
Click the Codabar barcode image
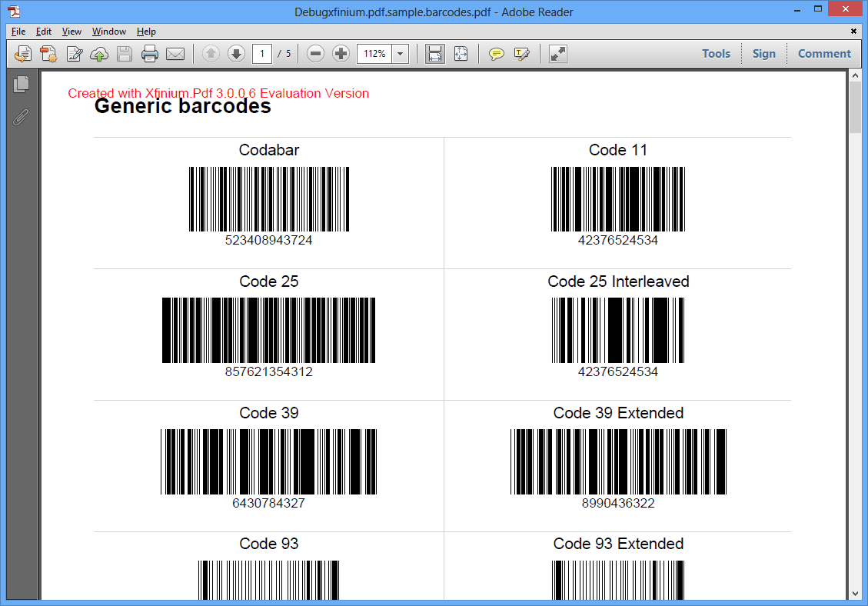[x=269, y=199]
